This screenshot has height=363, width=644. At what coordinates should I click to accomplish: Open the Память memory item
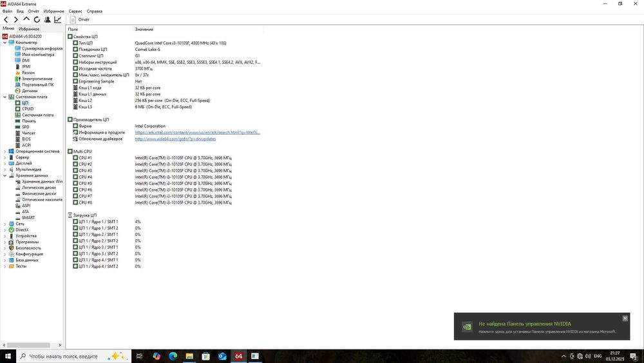coord(26,121)
